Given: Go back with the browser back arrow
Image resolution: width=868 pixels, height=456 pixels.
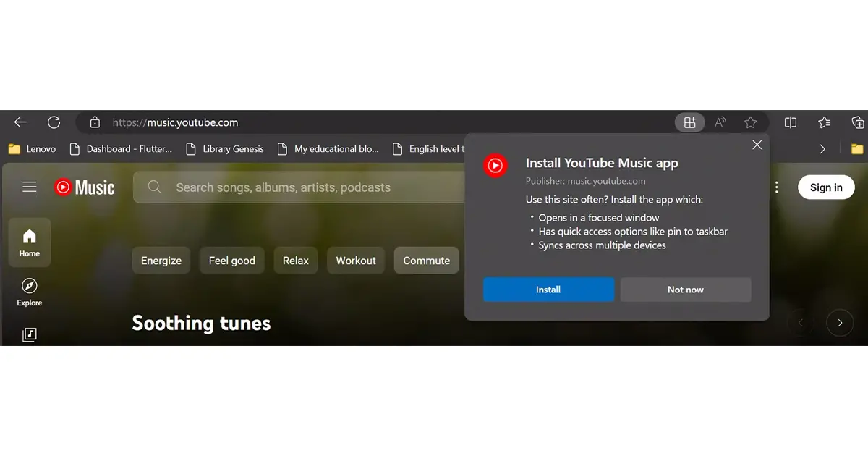Looking at the screenshot, I should pyautogui.click(x=20, y=122).
